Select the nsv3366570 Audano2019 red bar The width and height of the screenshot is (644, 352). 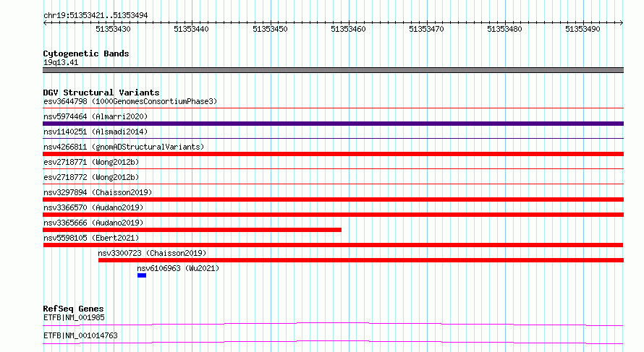pos(333,215)
